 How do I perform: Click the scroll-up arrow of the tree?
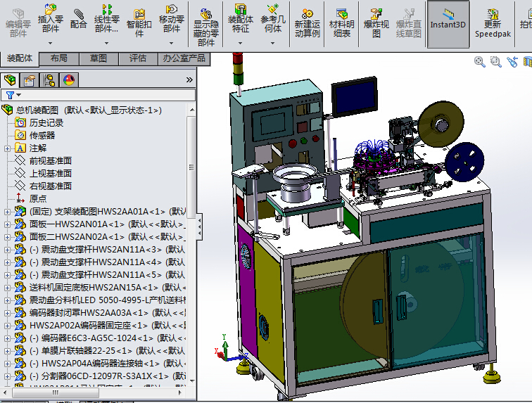click(192, 110)
